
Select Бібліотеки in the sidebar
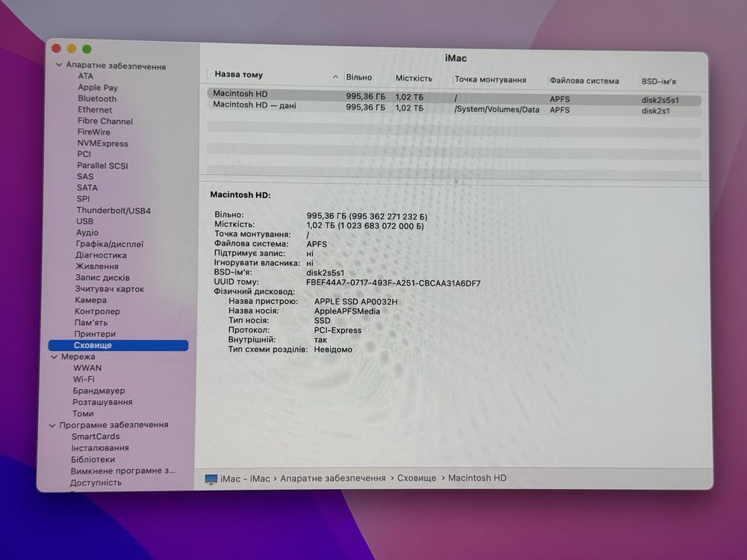pos(93,459)
